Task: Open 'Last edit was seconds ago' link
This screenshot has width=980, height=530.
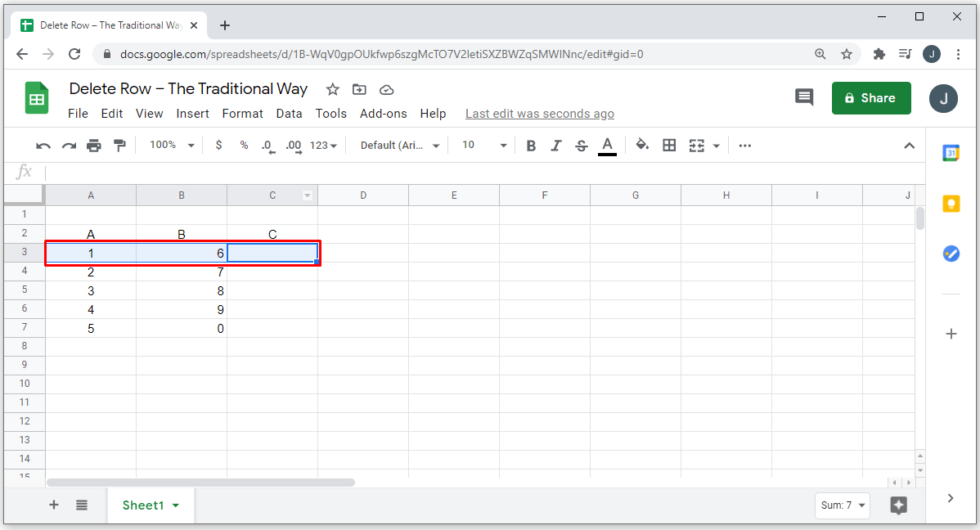Action: click(539, 114)
